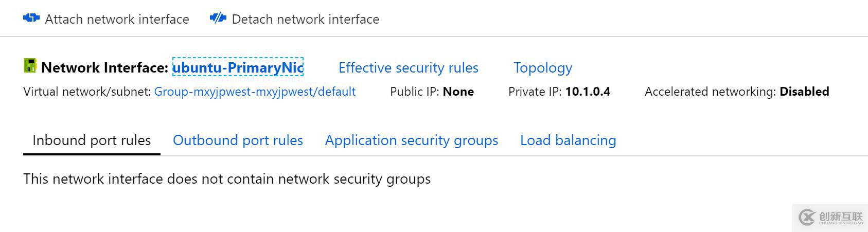
Task: Select the Attach network interface text label
Action: click(117, 20)
